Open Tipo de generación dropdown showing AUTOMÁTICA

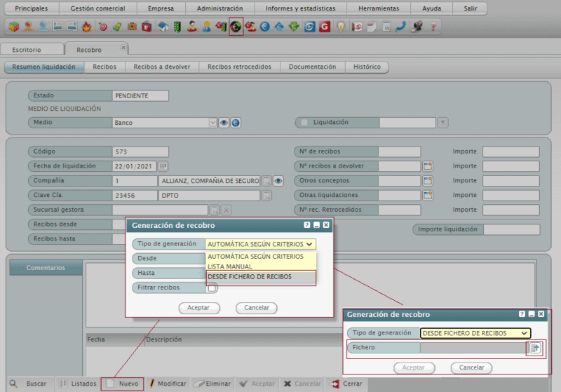coord(260,244)
